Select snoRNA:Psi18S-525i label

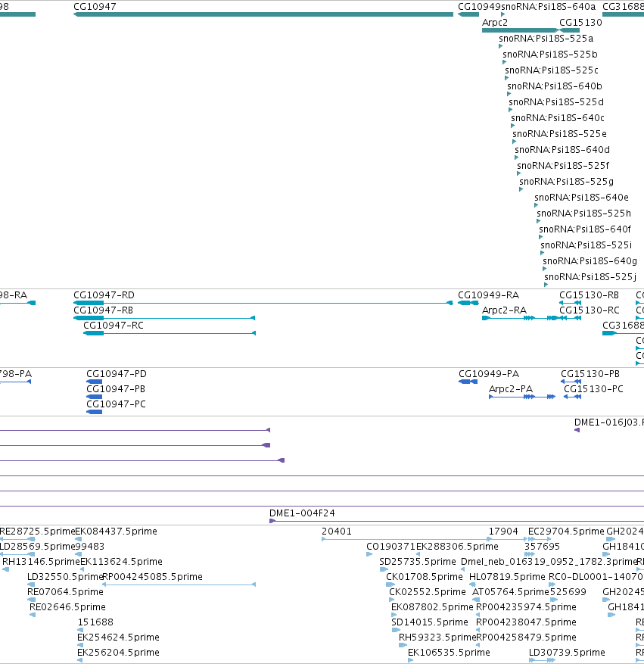[x=586, y=245]
